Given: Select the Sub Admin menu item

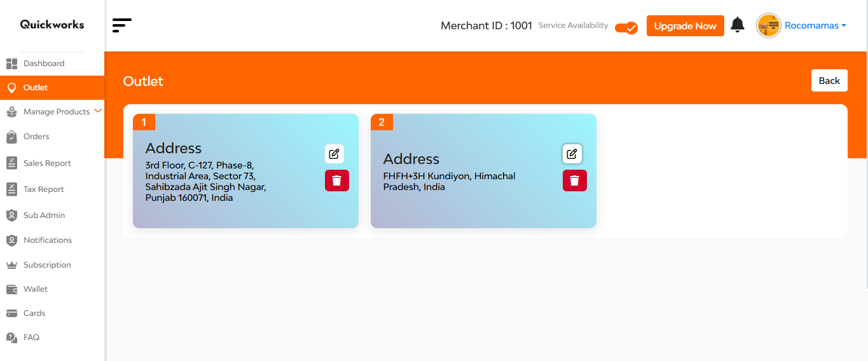Looking at the screenshot, I should [x=44, y=215].
